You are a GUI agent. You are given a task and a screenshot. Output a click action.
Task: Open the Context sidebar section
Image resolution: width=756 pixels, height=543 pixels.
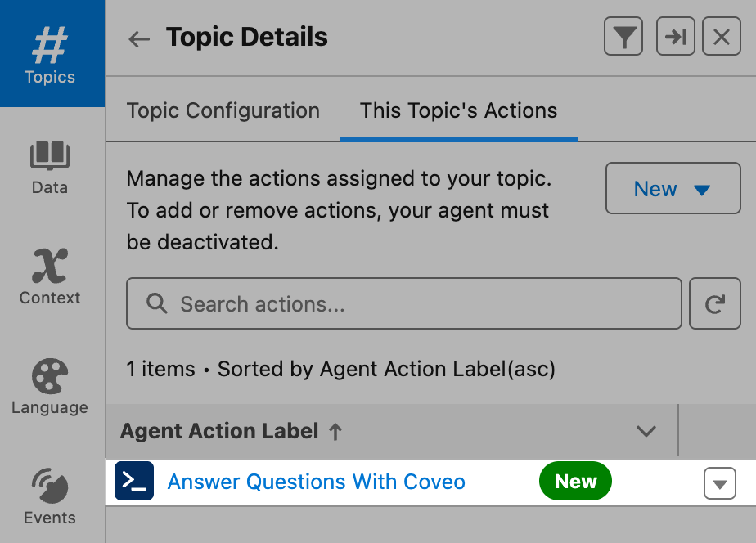[50, 276]
